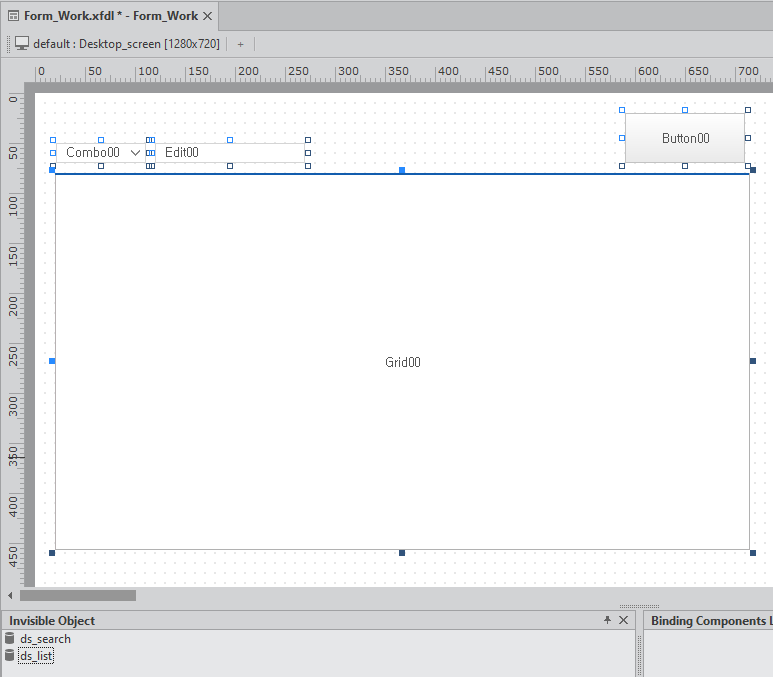Select the Combo00 component

tap(92, 153)
